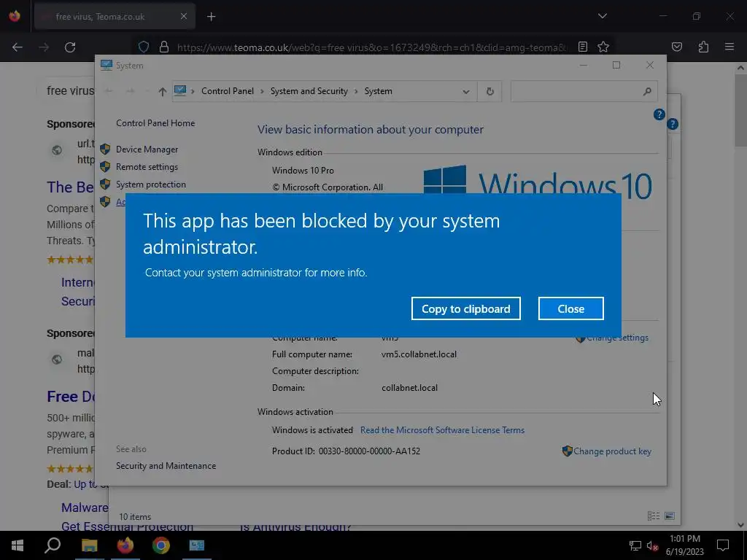Bookmark page with the star icon
The width and height of the screenshot is (747, 560).
pyautogui.click(x=603, y=47)
